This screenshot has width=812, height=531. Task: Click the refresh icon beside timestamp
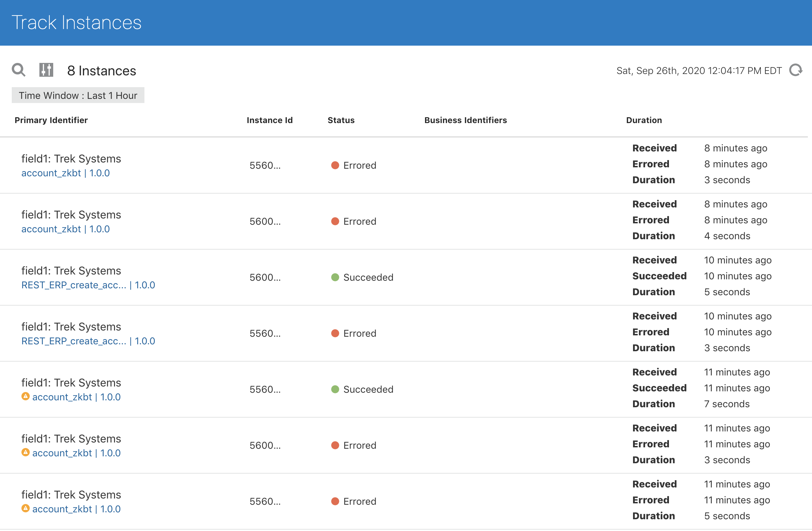click(796, 70)
